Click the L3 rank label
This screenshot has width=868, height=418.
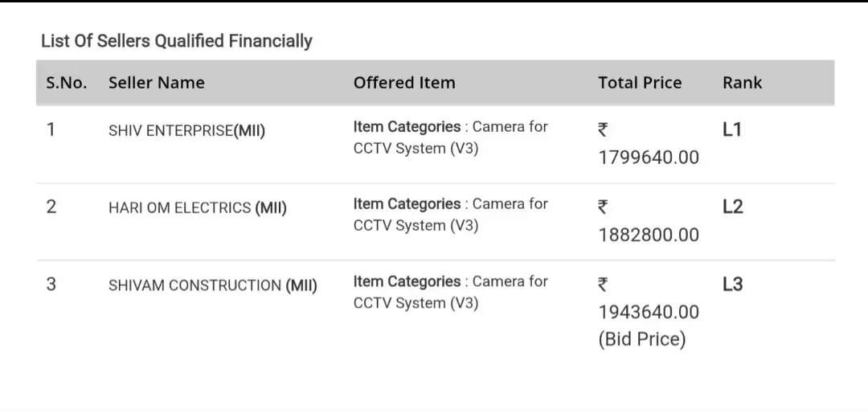tap(732, 284)
